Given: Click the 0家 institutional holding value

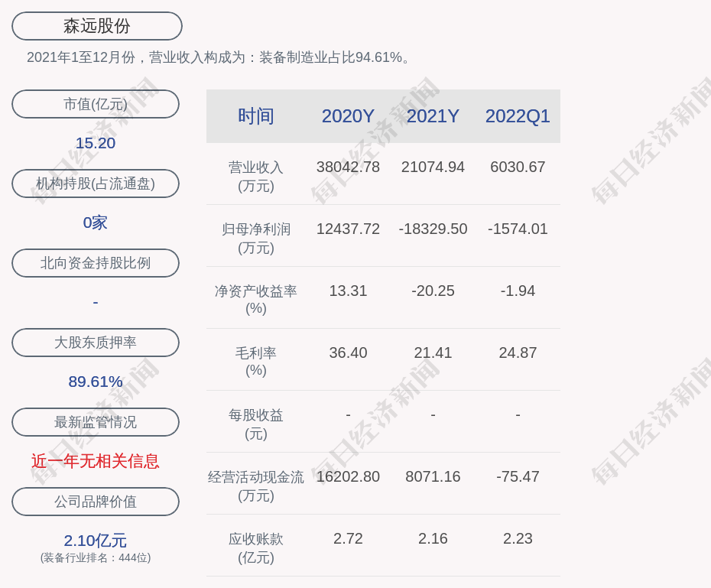Looking at the screenshot, I should click(96, 223).
